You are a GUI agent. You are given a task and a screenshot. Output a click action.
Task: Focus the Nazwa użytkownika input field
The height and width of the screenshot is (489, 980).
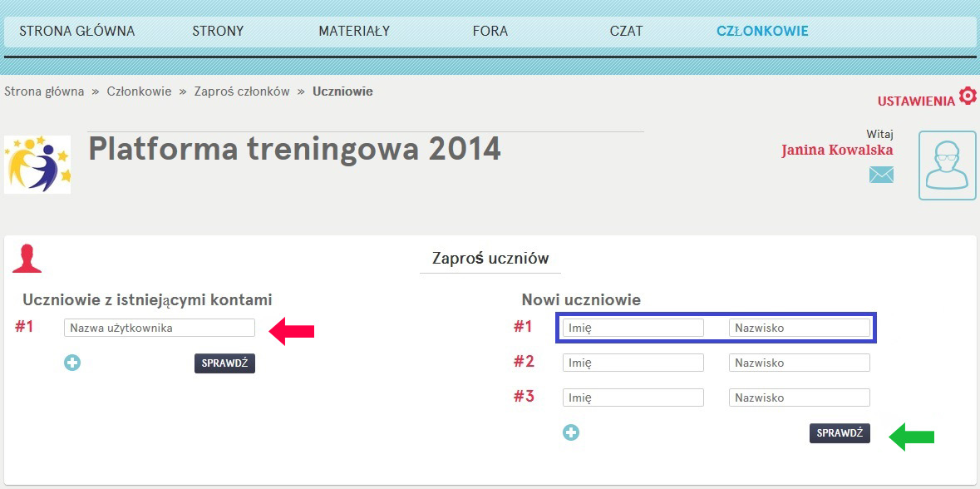point(160,328)
